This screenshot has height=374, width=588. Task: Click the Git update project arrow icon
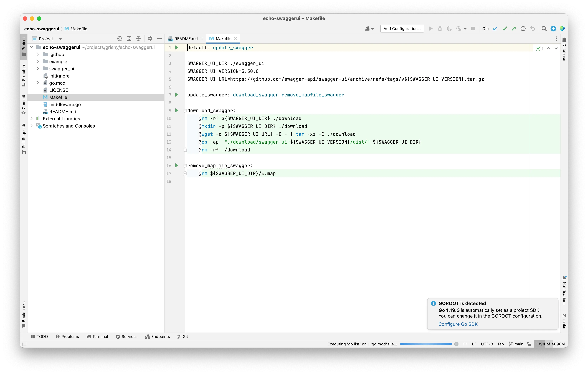[495, 29]
